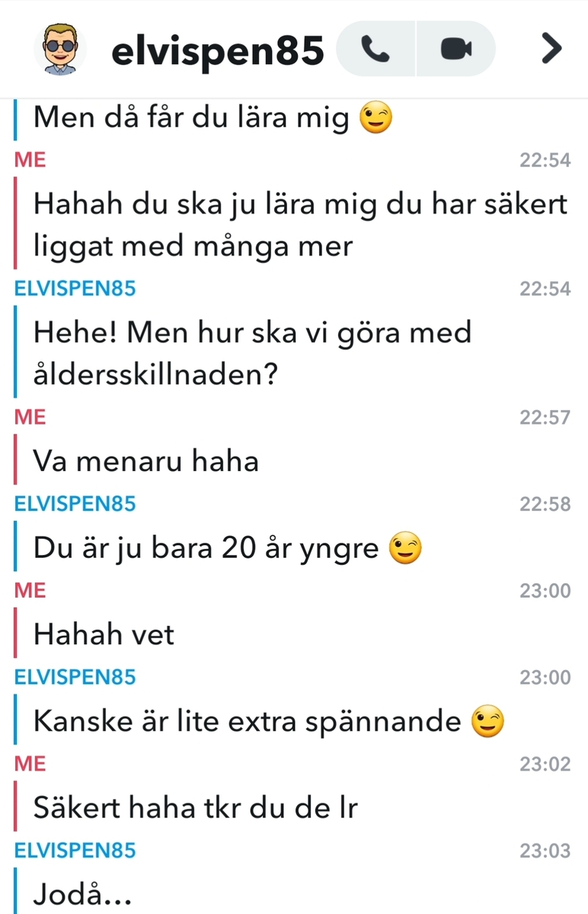Tap the elvispen85 username in the header
Image resolution: width=588 pixels, height=914 pixels.
[x=217, y=50]
